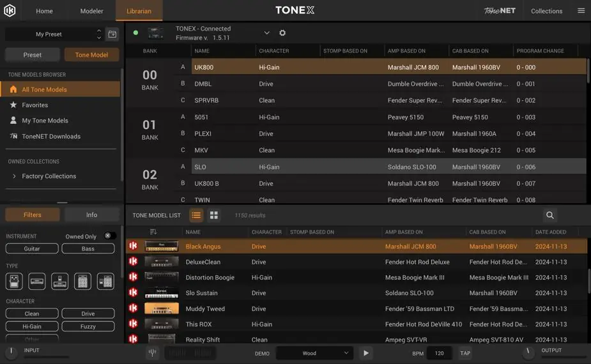
Task: Open the TONEX connected device dropdown
Action: 266,33
